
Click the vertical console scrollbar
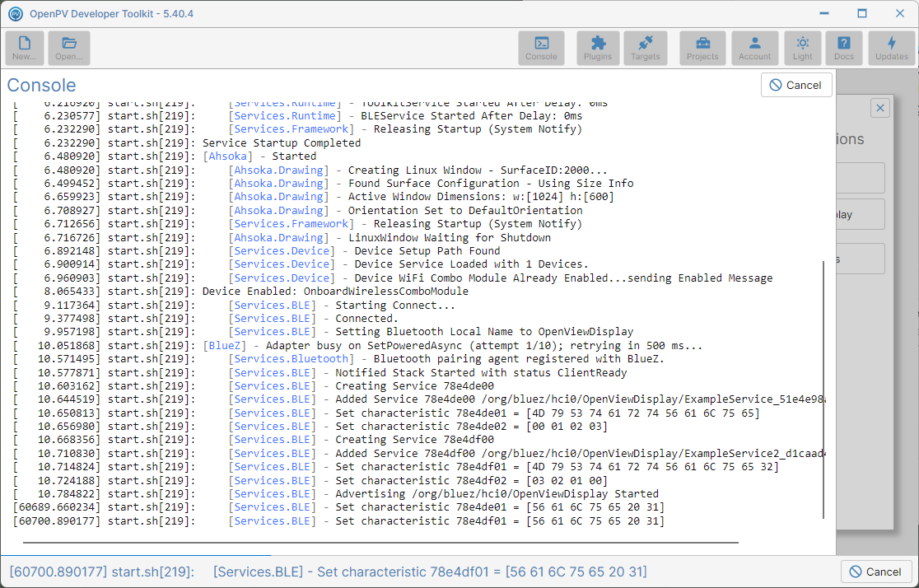[x=823, y=390]
